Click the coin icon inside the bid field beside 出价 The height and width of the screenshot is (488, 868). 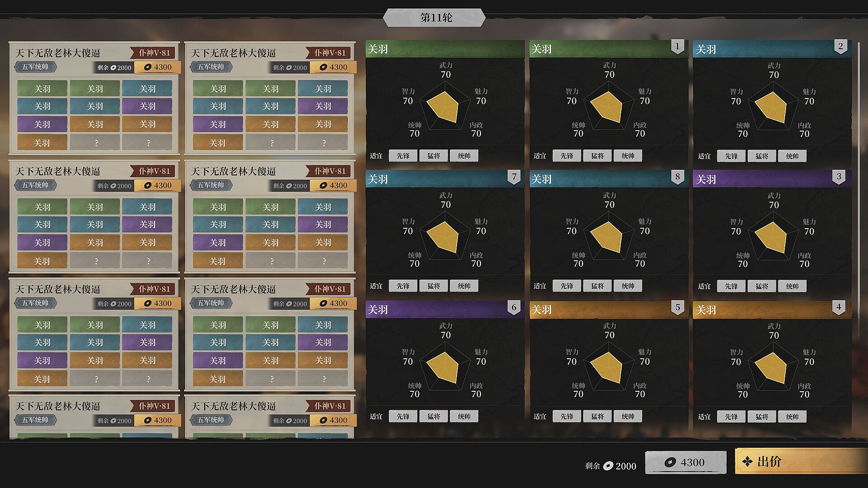(x=670, y=462)
